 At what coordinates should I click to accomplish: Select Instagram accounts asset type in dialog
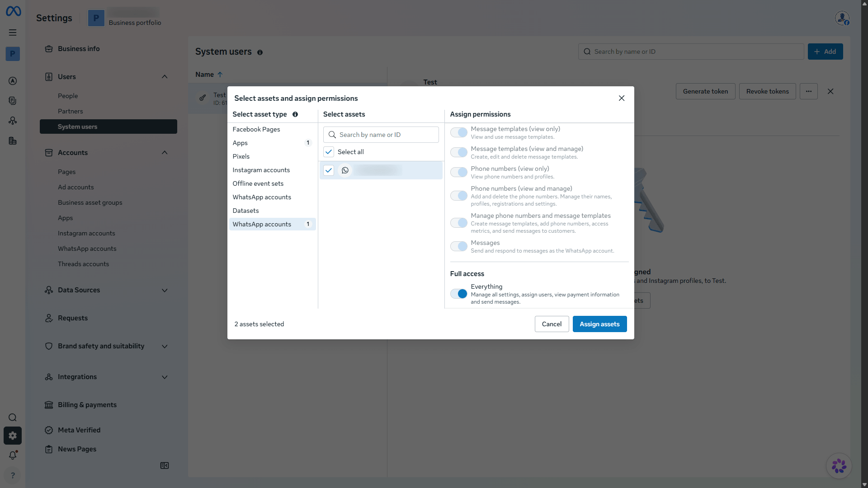point(272,170)
